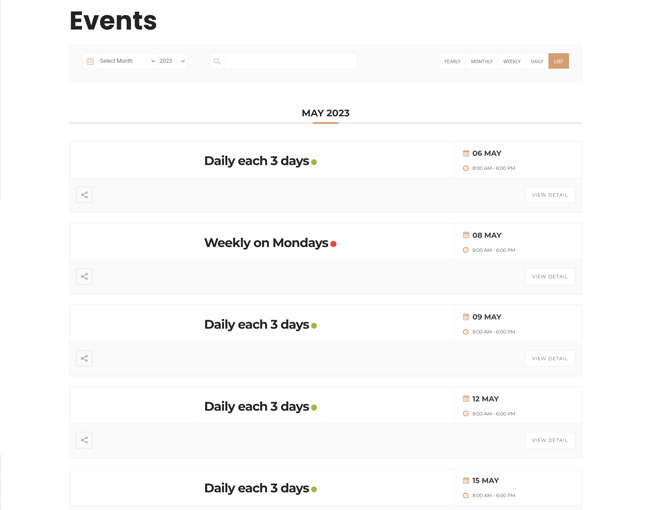Switch to Monthly view
Image resolution: width=646 pixels, height=510 pixels.
[x=481, y=61]
